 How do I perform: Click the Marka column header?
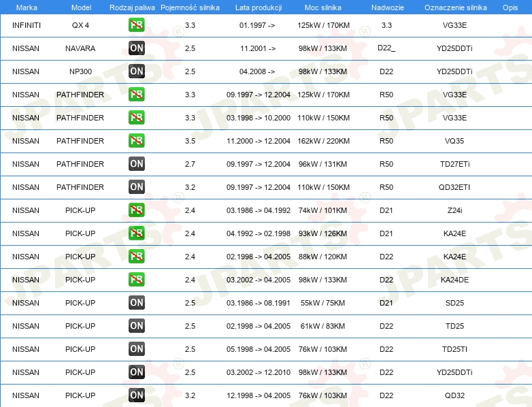pyautogui.click(x=27, y=7)
